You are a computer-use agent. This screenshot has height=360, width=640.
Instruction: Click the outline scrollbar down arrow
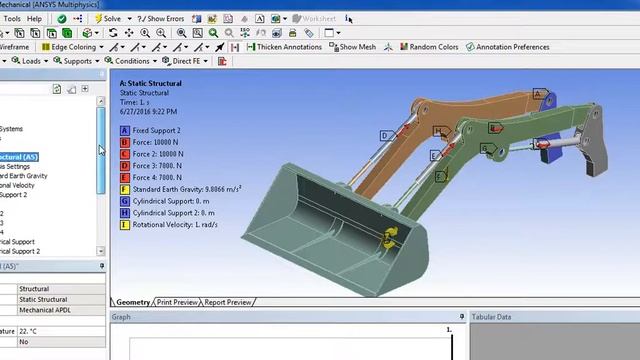(x=101, y=251)
